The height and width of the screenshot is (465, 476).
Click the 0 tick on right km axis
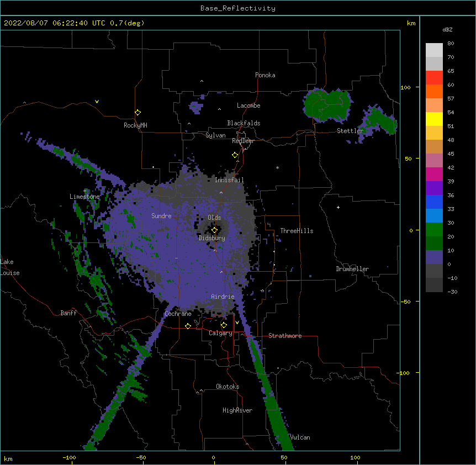tap(411, 231)
